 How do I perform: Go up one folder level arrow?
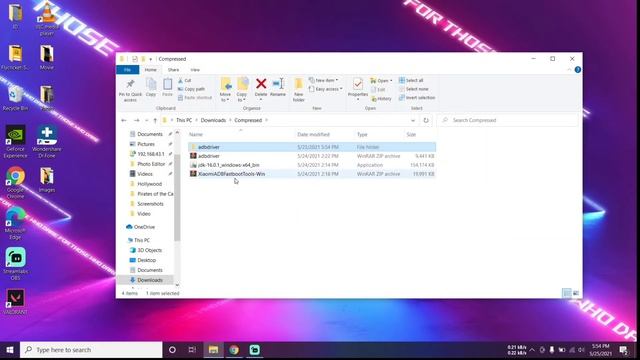(155, 120)
